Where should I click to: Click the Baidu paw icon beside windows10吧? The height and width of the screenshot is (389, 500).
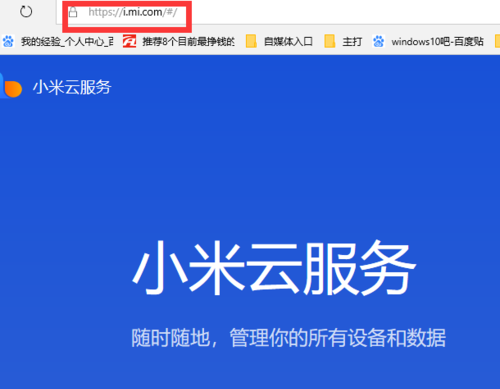(379, 41)
